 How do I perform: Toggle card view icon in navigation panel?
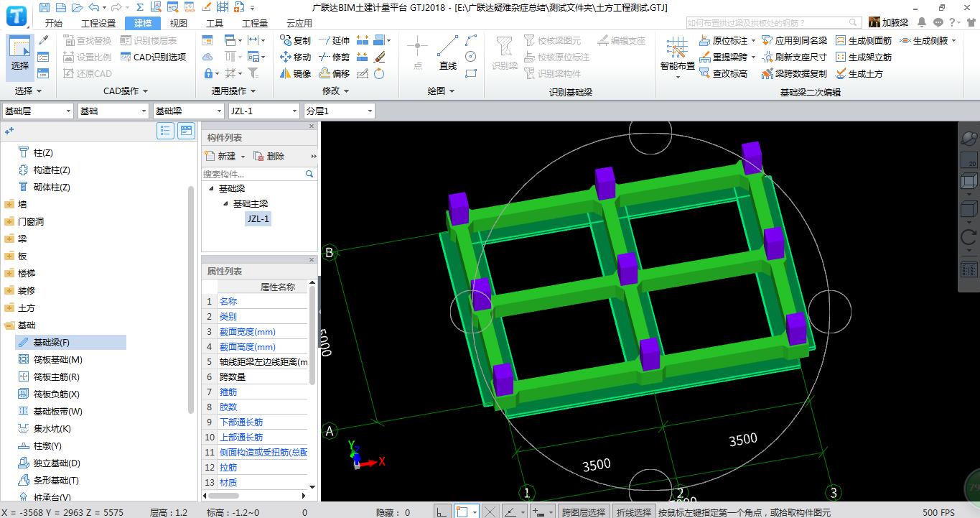coord(187,130)
